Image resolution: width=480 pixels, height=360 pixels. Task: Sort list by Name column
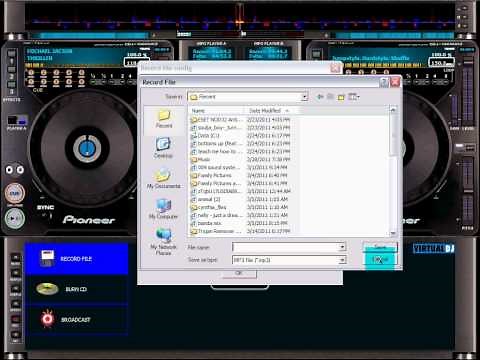[x=217, y=111]
